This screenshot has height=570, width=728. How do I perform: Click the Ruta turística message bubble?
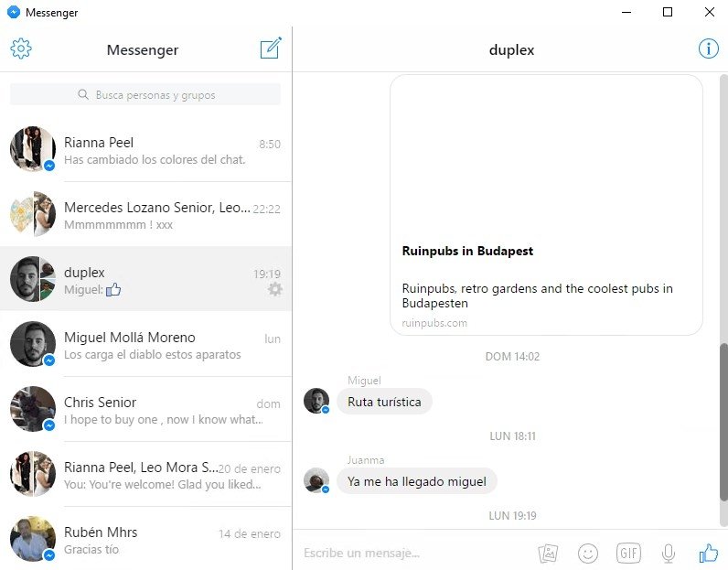click(x=384, y=402)
